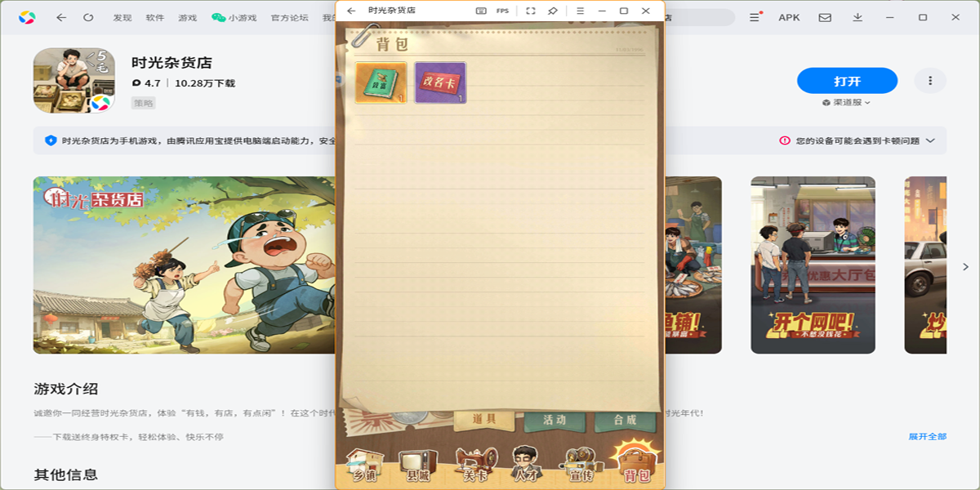This screenshot has width=980, height=490.
Task: Open the 小游戏 mini-games tab
Action: point(234,17)
